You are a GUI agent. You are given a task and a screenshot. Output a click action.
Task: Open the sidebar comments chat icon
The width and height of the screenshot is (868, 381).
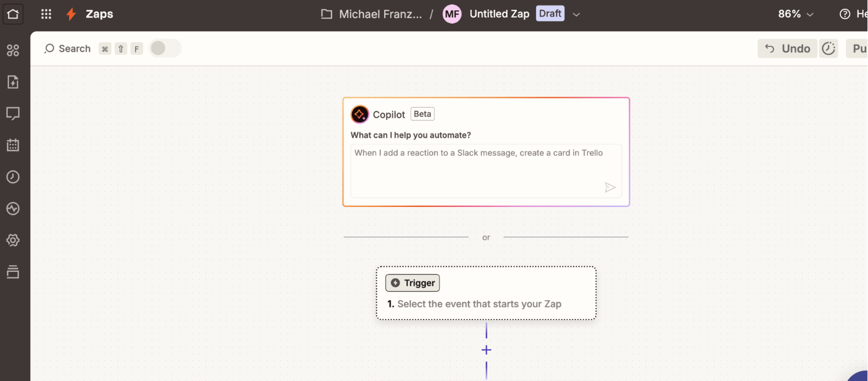point(13,114)
